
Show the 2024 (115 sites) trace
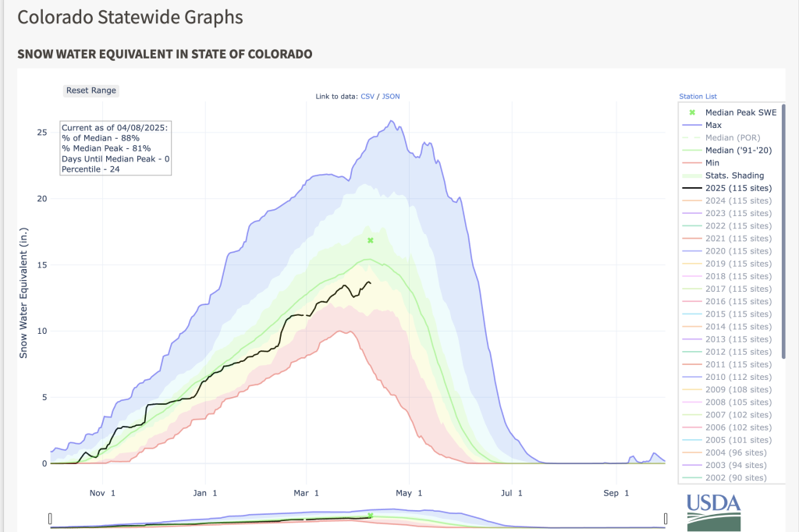click(730, 200)
